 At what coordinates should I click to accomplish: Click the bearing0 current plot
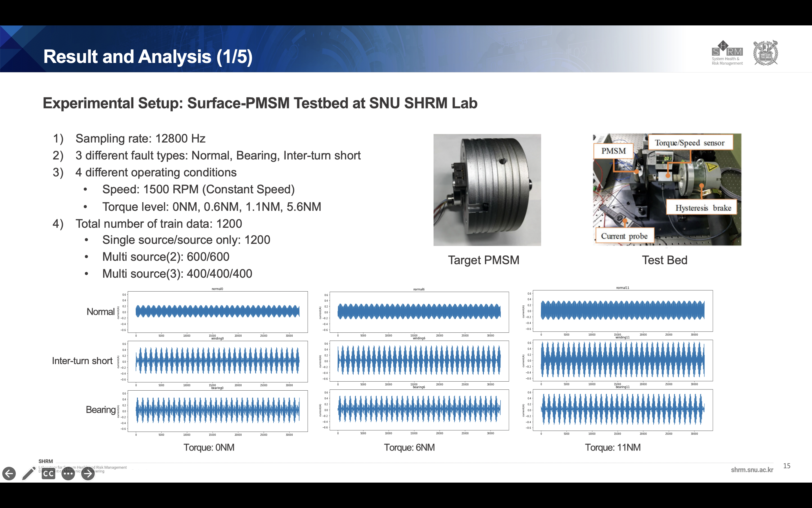217,411
